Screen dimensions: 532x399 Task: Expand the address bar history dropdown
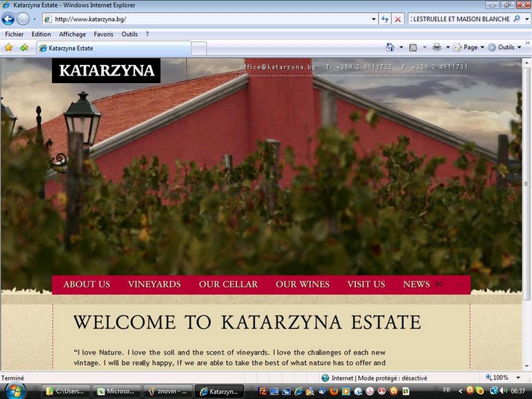click(373, 19)
